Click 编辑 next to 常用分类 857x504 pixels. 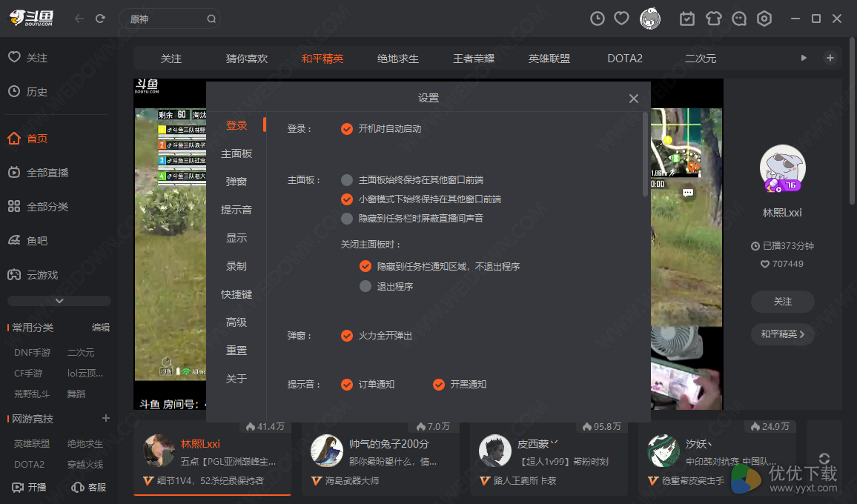pyautogui.click(x=101, y=328)
